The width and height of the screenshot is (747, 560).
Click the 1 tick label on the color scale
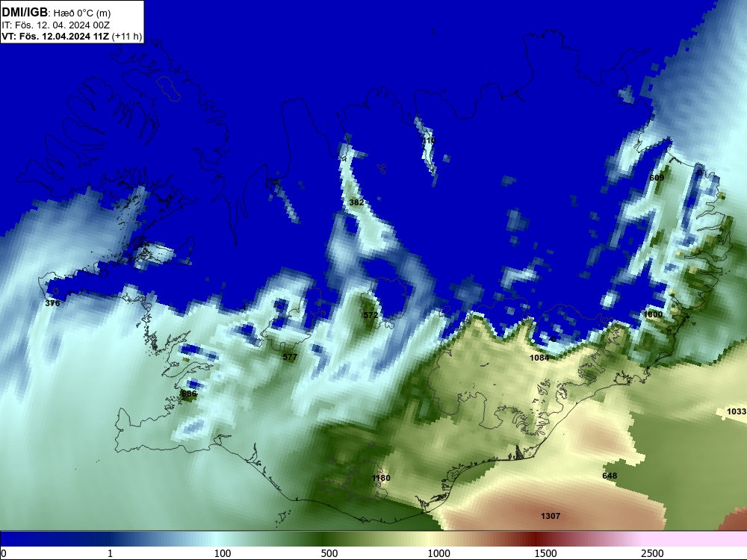tap(110, 553)
